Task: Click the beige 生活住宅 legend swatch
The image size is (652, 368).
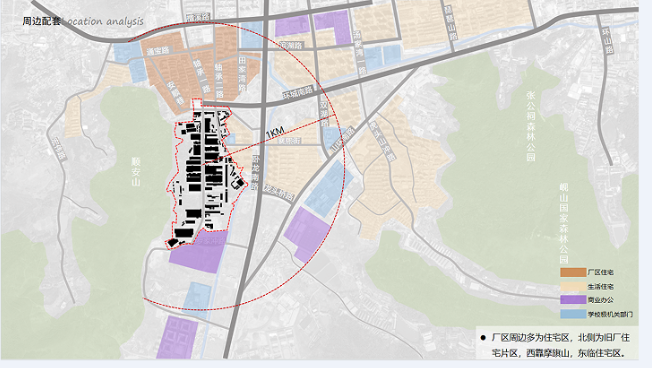Action: coord(573,286)
